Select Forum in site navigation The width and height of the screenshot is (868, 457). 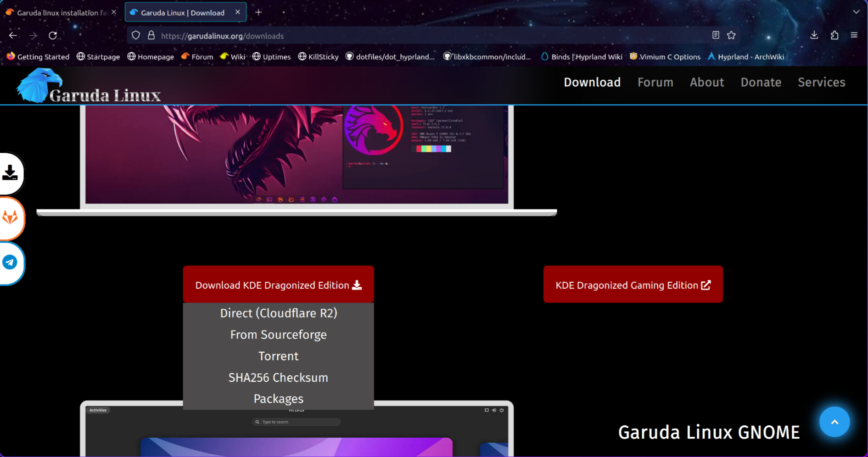[655, 82]
